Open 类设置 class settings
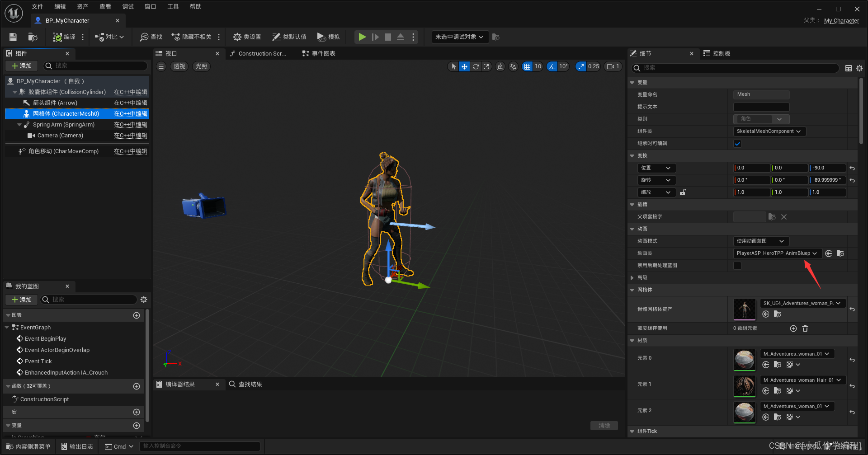 tap(247, 37)
